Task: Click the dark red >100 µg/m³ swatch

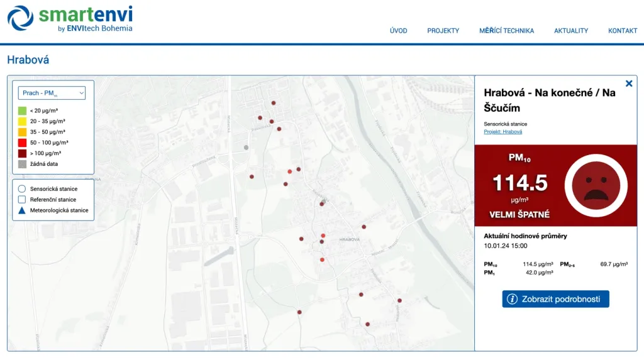Action: (21, 153)
